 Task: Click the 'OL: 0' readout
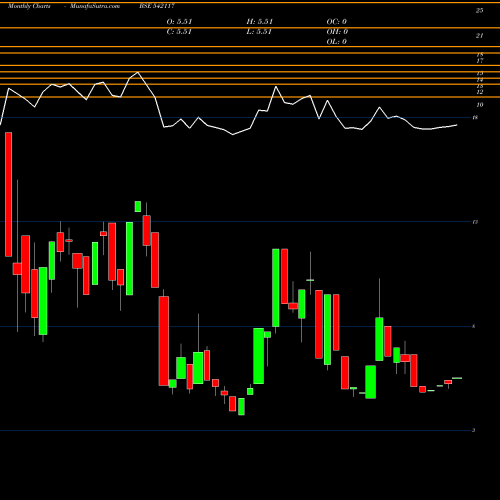[x=337, y=42]
